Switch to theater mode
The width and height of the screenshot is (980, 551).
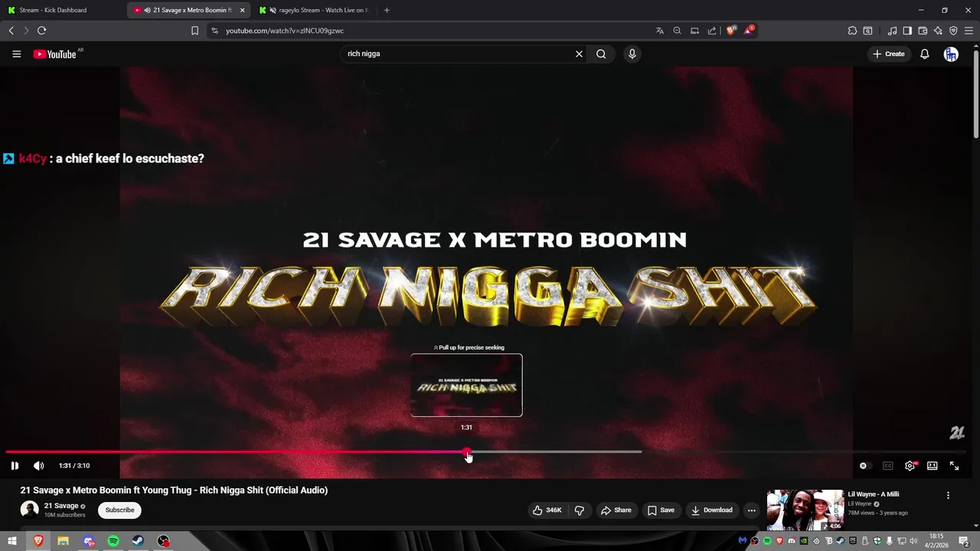pyautogui.click(x=932, y=465)
